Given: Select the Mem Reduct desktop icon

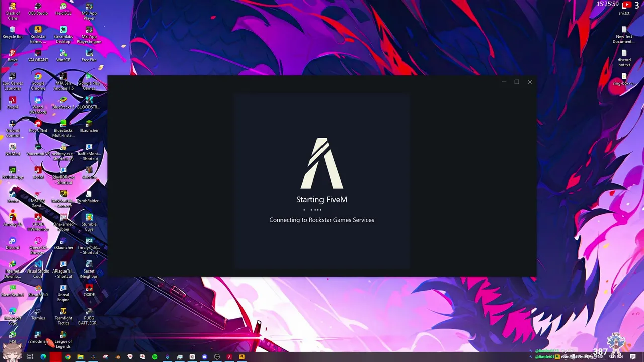Looking at the screenshot, I should [13, 290].
